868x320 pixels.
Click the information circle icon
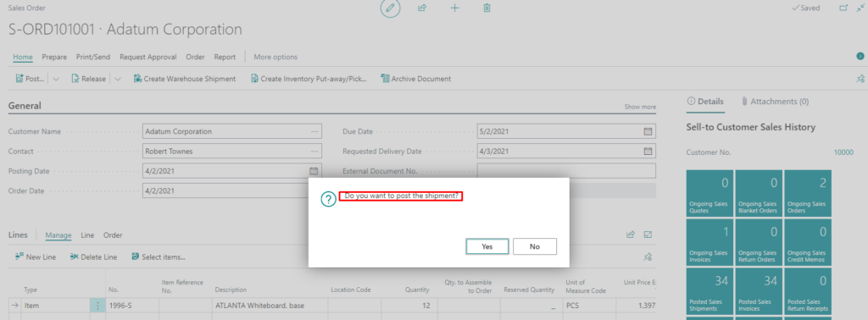click(x=860, y=57)
